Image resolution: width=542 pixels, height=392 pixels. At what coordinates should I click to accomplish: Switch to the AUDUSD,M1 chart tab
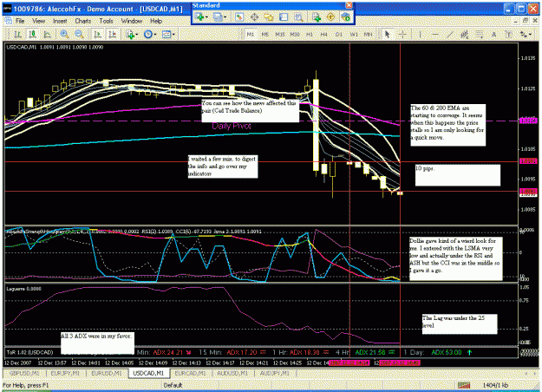click(x=232, y=373)
